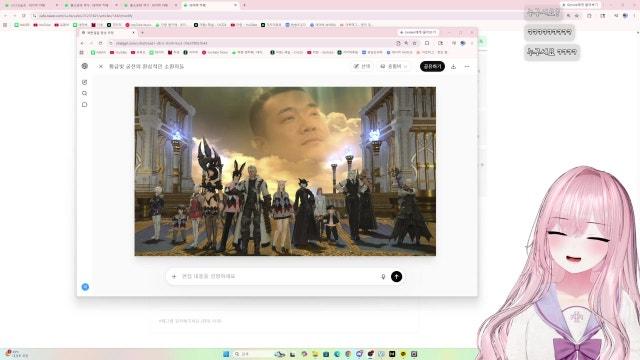Open the library icon in ChatGPT sidebar
Screen dimensions: 640x360
[x=84, y=104]
